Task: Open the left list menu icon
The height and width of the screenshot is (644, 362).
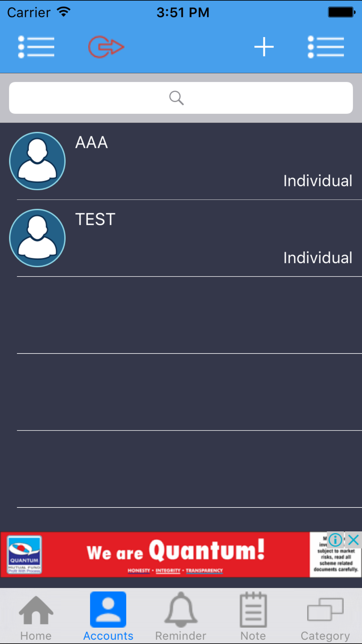Action: point(36,47)
